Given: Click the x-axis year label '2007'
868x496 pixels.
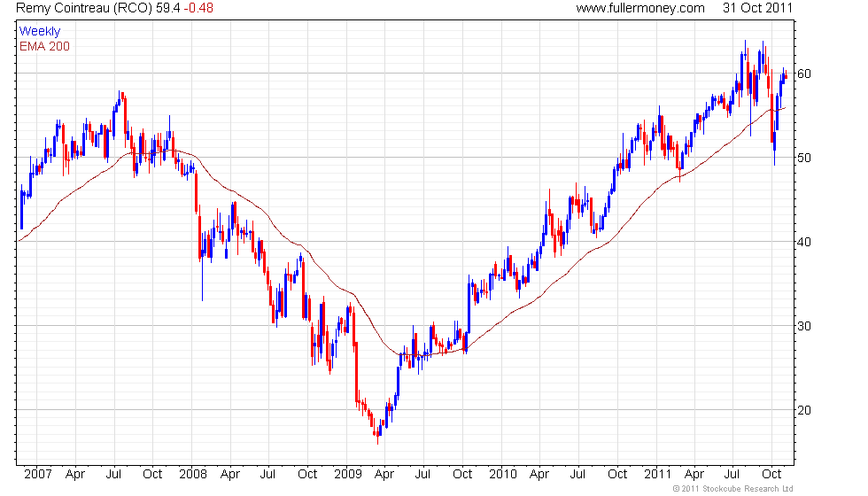Looking at the screenshot, I should pyautogui.click(x=37, y=475).
